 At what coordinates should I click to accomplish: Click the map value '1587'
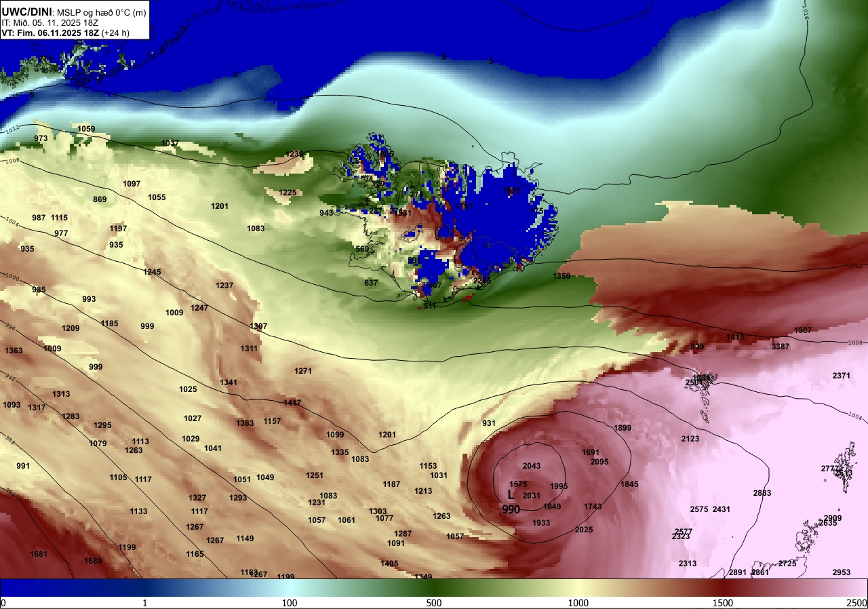point(803,330)
